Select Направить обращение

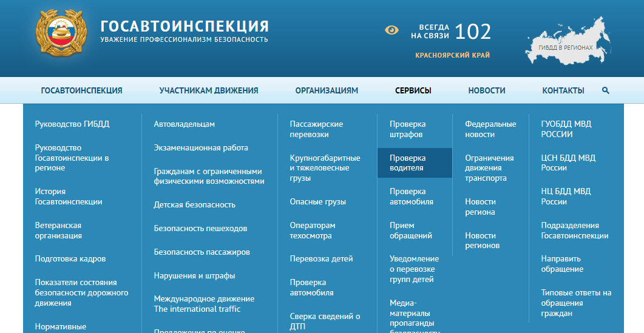pos(562,264)
